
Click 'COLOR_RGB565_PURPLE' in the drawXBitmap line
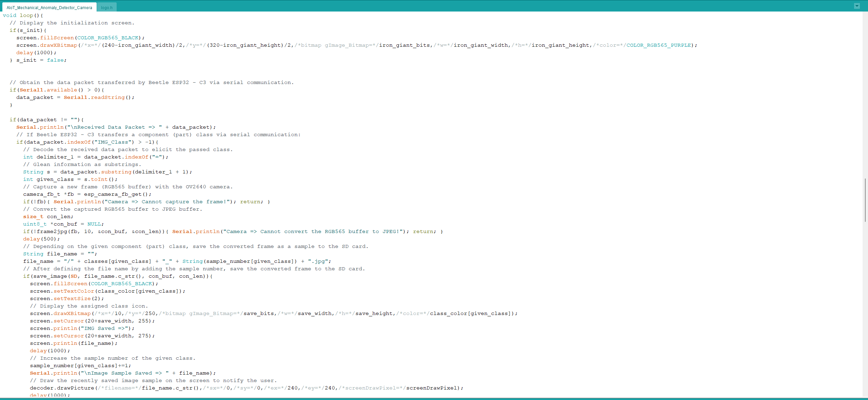tap(658, 45)
